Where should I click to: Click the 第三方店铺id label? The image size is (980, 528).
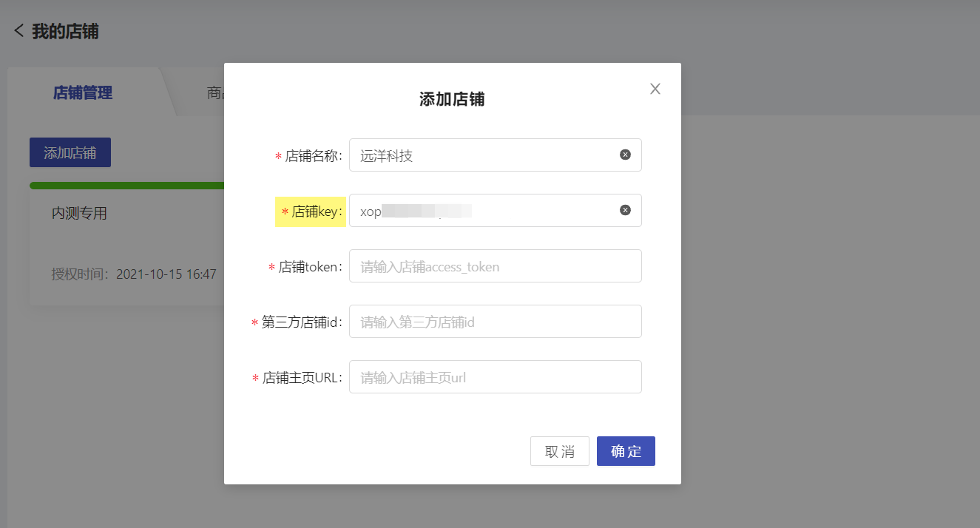pyautogui.click(x=297, y=322)
